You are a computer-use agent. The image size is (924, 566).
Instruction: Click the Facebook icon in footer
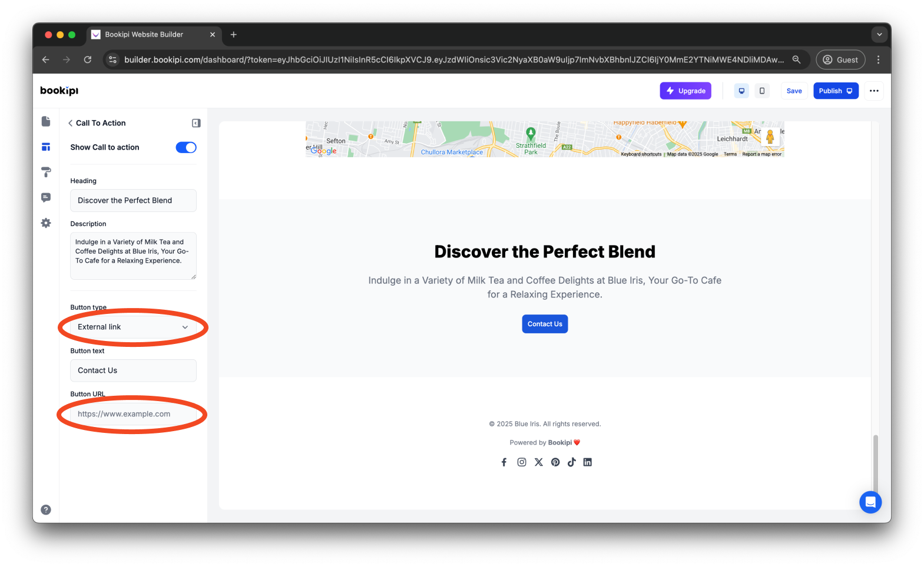point(504,462)
